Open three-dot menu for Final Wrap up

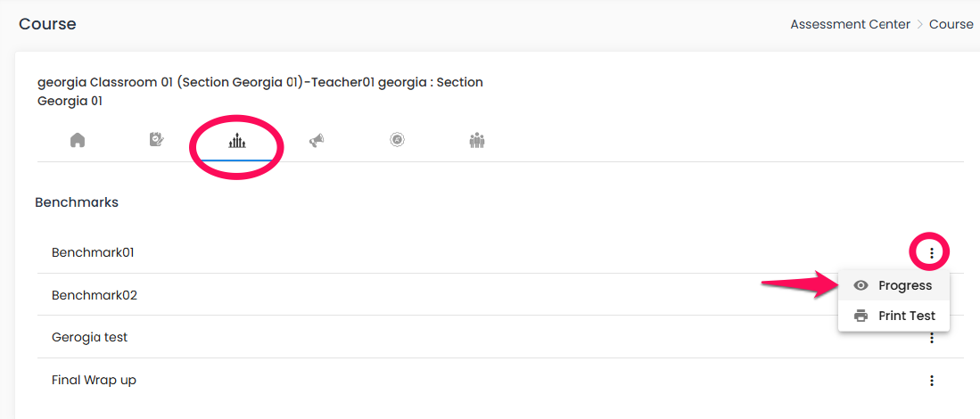pyautogui.click(x=932, y=381)
